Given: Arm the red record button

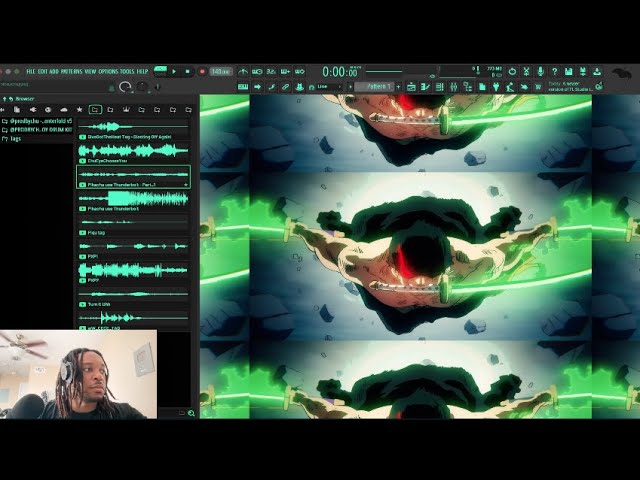Looking at the screenshot, I should point(202,72).
